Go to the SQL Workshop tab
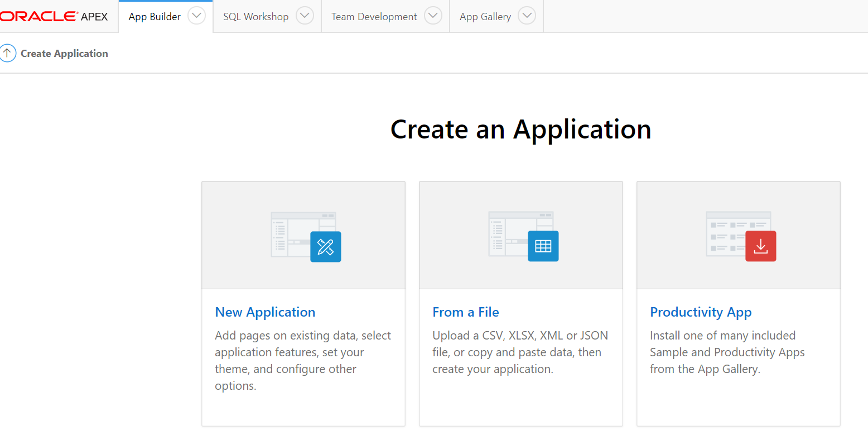 coord(255,17)
